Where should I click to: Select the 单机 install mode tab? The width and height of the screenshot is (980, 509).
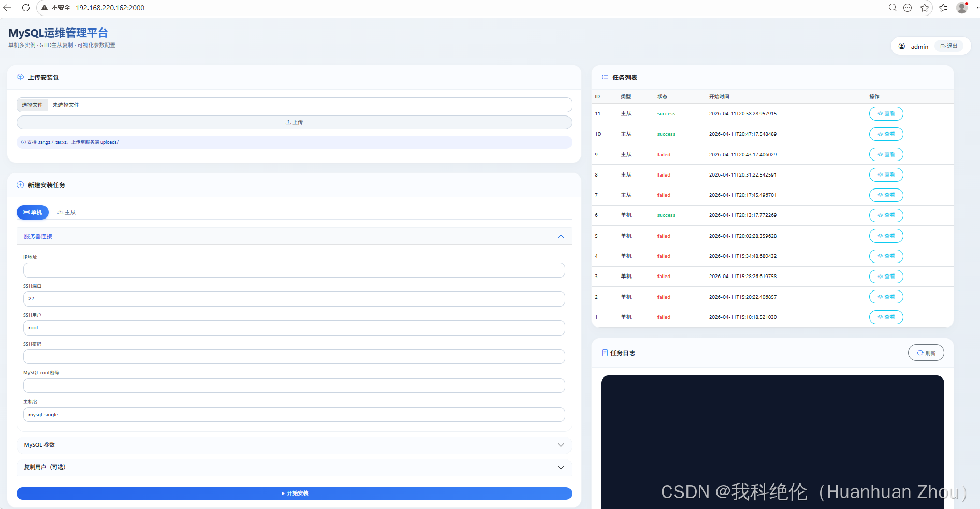pos(33,212)
